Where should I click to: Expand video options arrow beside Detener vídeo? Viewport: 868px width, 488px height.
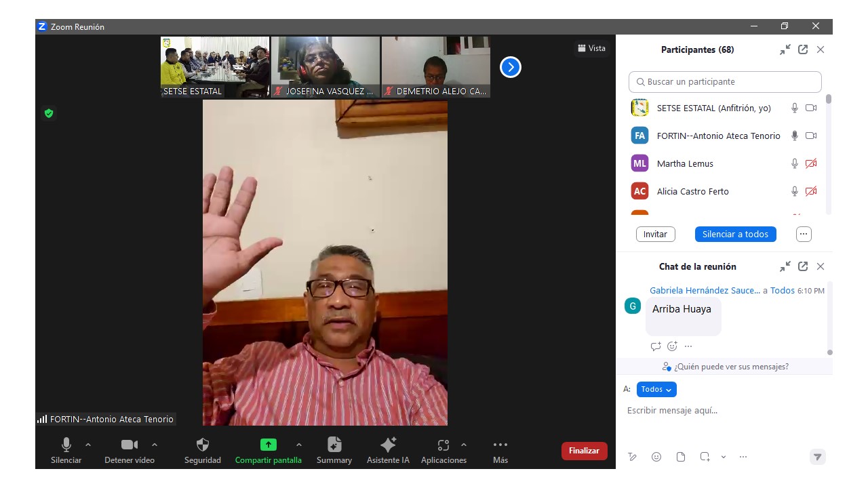tap(155, 445)
